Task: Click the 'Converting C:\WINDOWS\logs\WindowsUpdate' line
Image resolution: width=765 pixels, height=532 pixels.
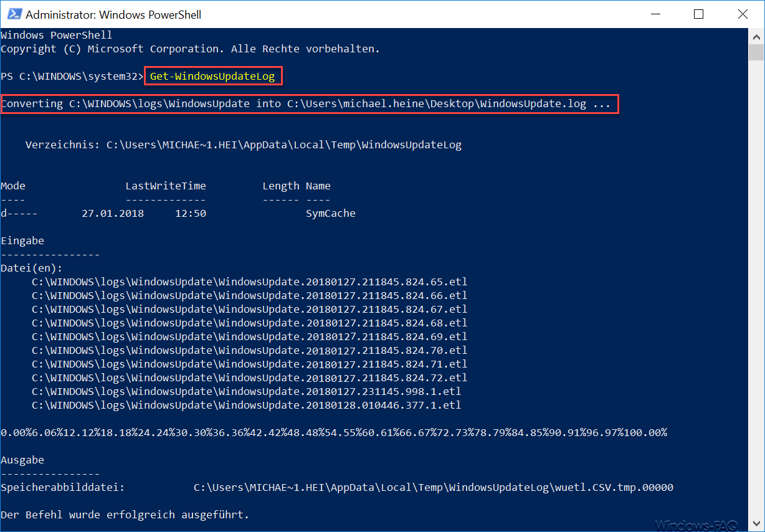Action: (306, 104)
